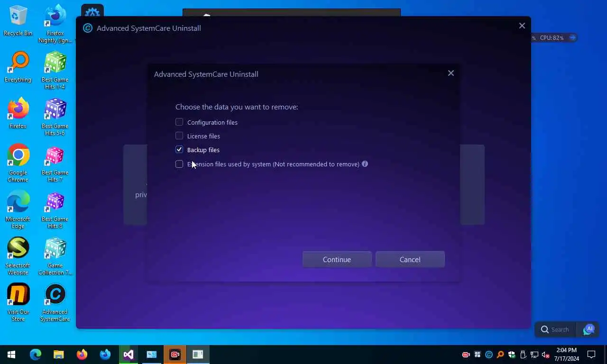Click the Everything magnifier tray icon

(500, 355)
